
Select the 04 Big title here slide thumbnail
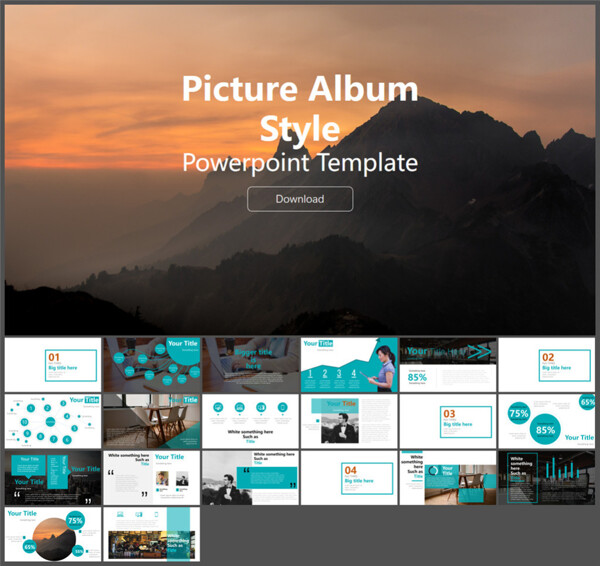click(349, 478)
